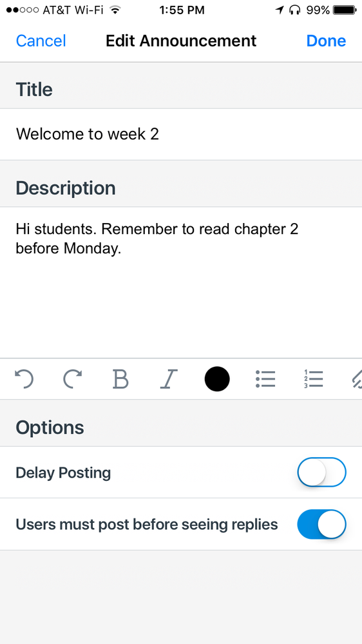Image resolution: width=362 pixels, height=644 pixels.
Task: Edit the description text about chapter 2
Action: 181,282
